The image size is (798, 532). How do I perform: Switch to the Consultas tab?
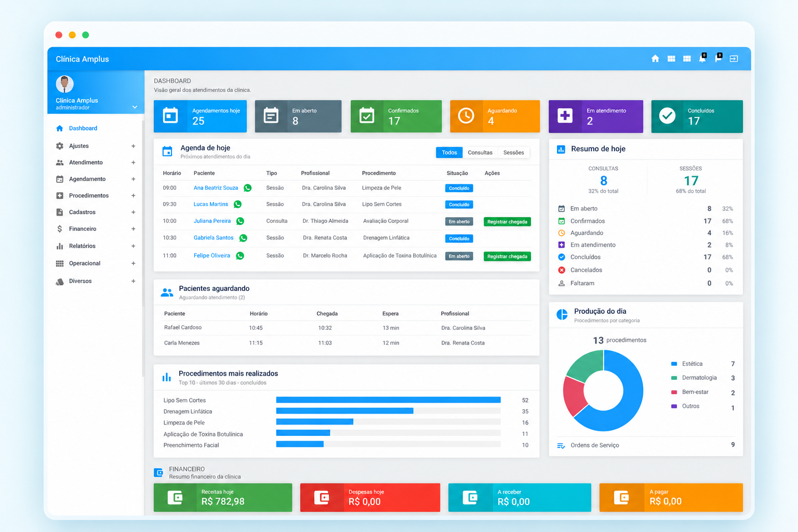480,152
